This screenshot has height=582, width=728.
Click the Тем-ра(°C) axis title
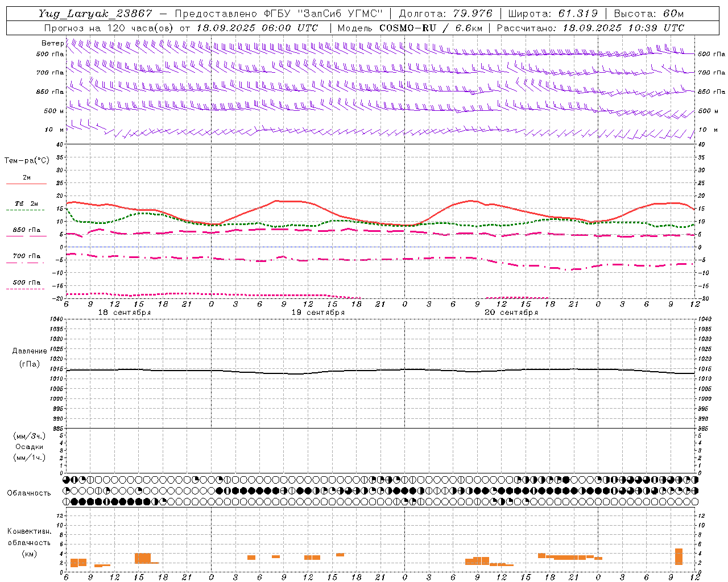27,161
